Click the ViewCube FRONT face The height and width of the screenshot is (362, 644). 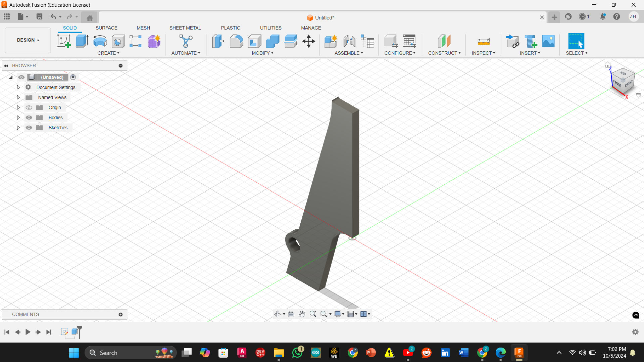(617, 83)
